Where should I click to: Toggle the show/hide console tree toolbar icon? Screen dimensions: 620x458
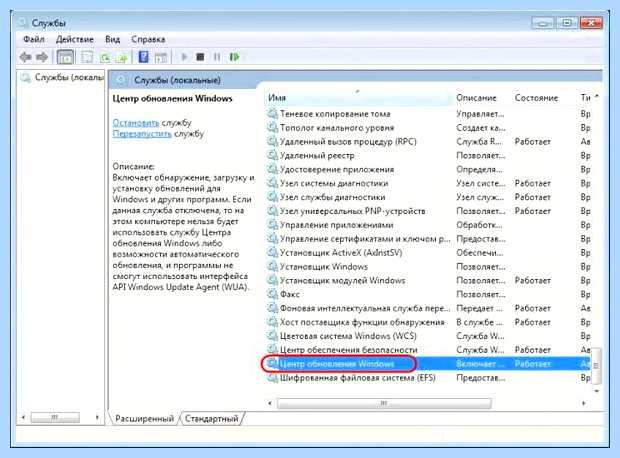(65, 57)
